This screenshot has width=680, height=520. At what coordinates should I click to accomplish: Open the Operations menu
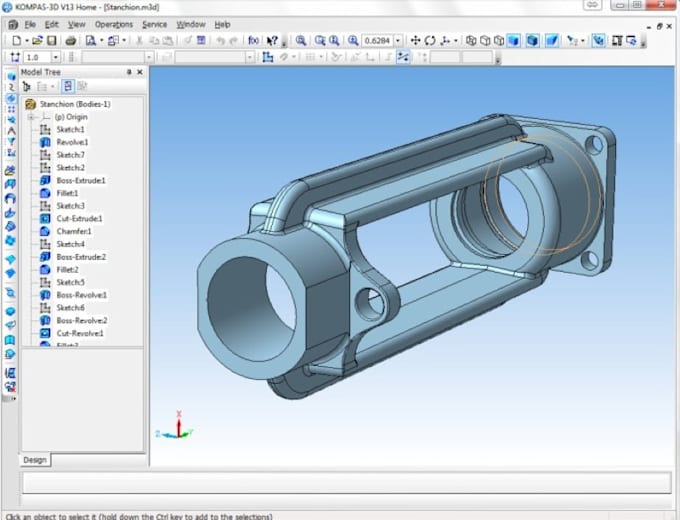(114, 25)
